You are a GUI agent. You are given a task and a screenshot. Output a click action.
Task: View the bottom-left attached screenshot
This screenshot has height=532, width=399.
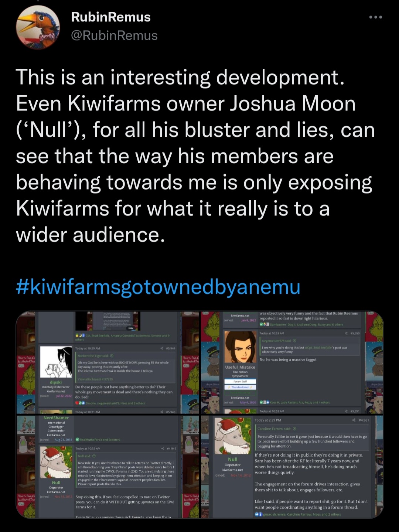[x=108, y=466]
